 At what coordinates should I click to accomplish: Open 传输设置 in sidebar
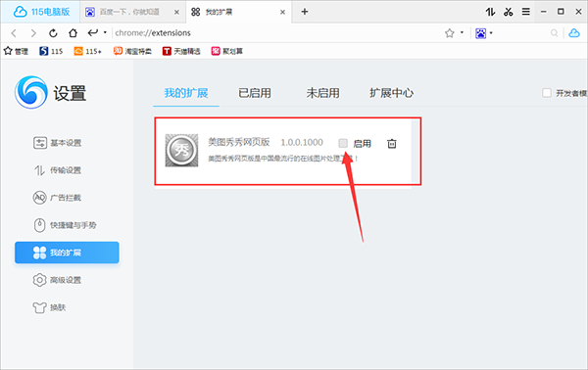coord(58,170)
